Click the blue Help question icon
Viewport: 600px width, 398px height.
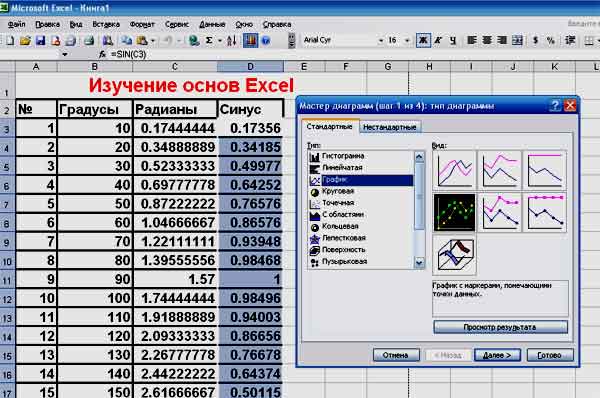[266, 40]
